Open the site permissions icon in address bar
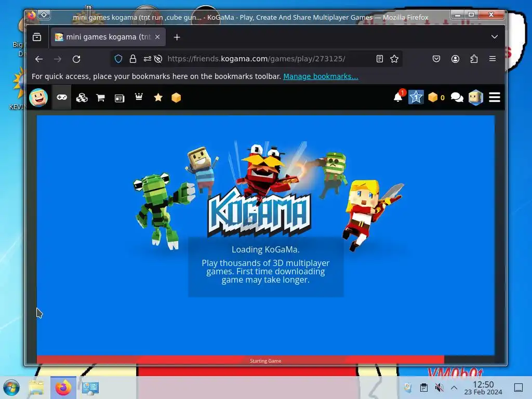Viewport: 532px width, 399px height. (x=147, y=59)
